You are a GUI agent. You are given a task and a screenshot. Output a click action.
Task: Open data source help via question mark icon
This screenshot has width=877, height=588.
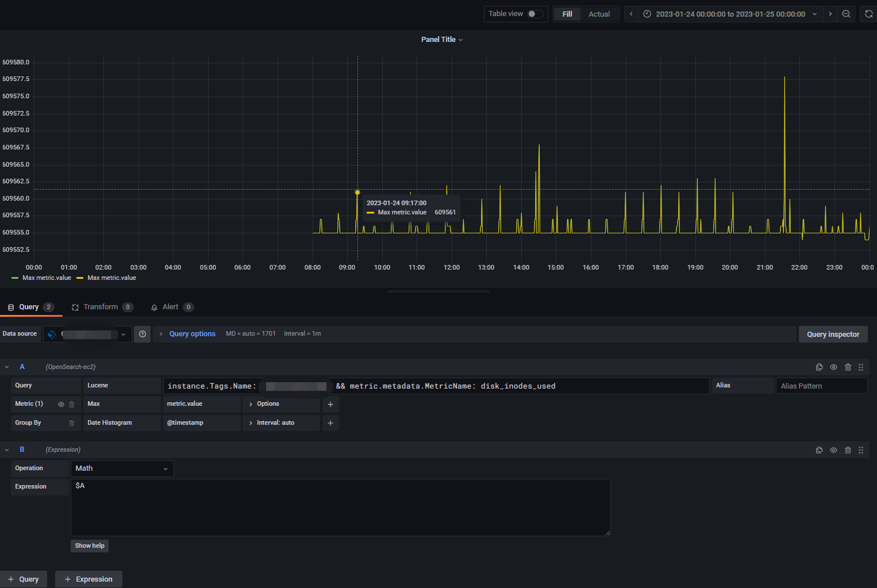142,333
